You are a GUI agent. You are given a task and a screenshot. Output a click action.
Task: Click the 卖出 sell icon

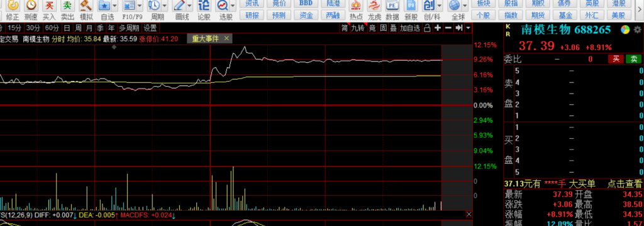click(x=67, y=6)
